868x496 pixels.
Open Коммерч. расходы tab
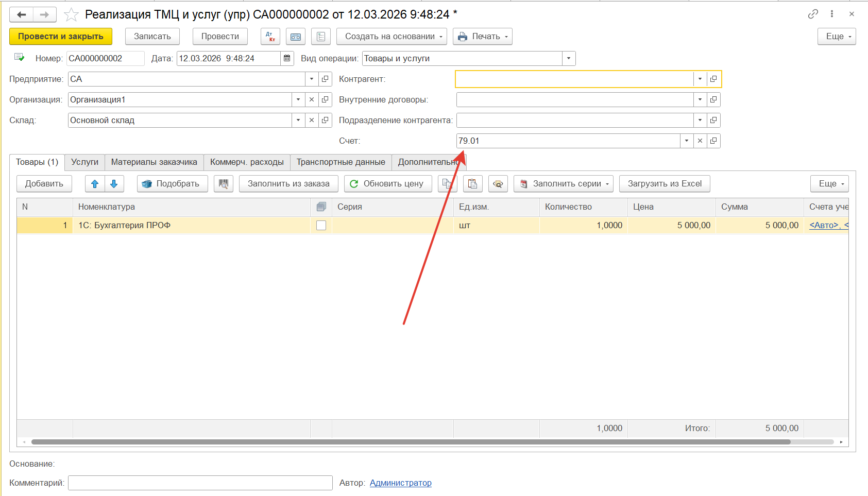pos(247,162)
